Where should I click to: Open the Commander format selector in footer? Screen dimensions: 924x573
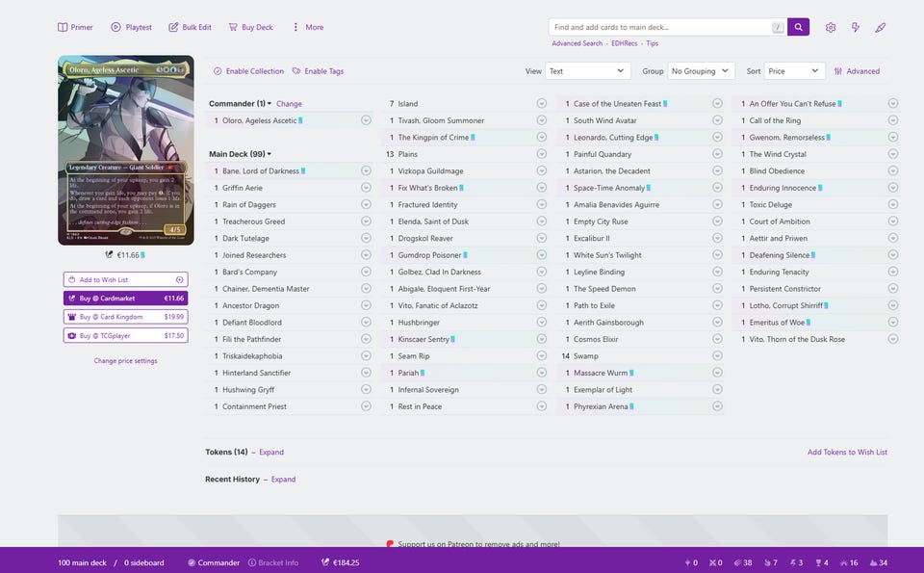click(x=214, y=562)
